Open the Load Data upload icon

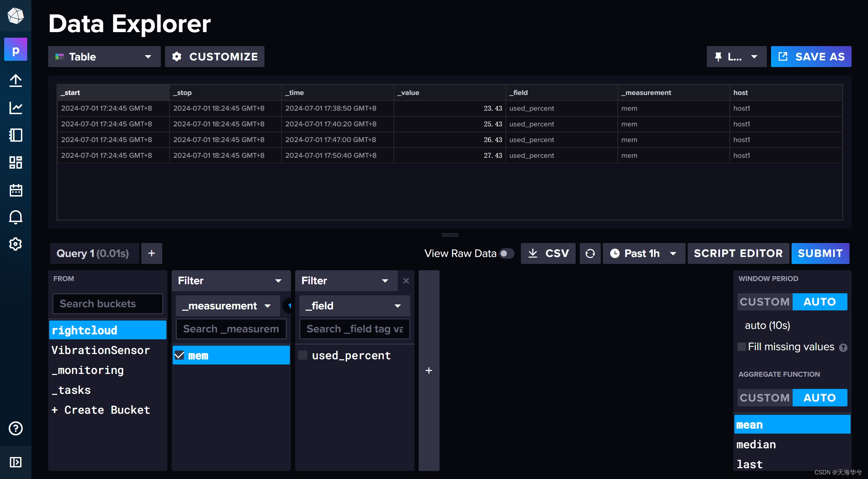[x=15, y=81]
